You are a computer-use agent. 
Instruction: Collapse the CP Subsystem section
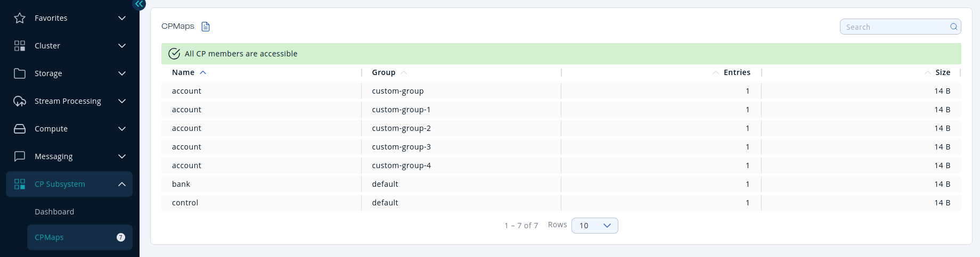122,184
